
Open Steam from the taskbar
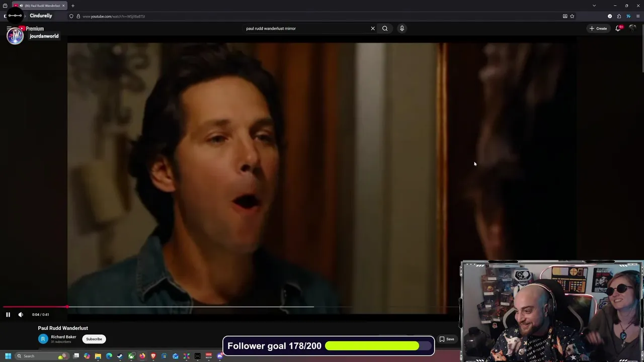[120, 356]
